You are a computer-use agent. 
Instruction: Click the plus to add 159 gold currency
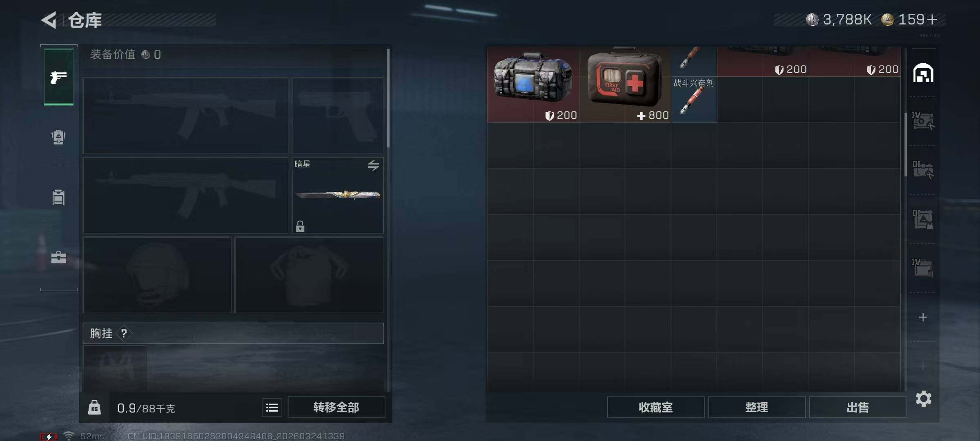pyautogui.click(x=932, y=20)
